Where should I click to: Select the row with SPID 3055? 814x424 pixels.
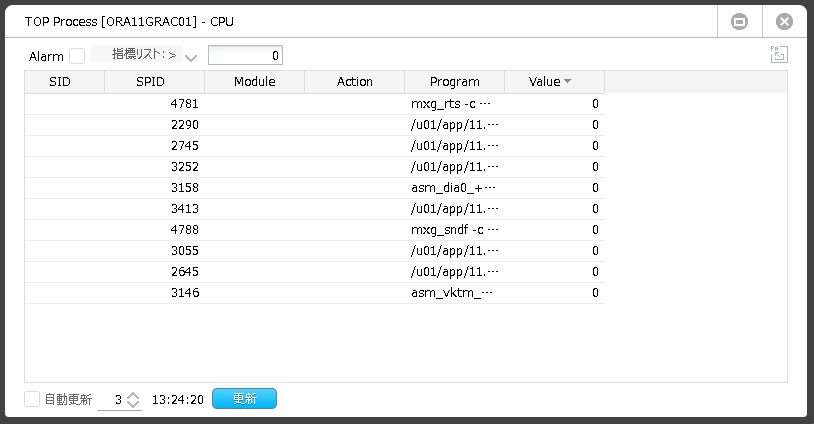(x=315, y=251)
